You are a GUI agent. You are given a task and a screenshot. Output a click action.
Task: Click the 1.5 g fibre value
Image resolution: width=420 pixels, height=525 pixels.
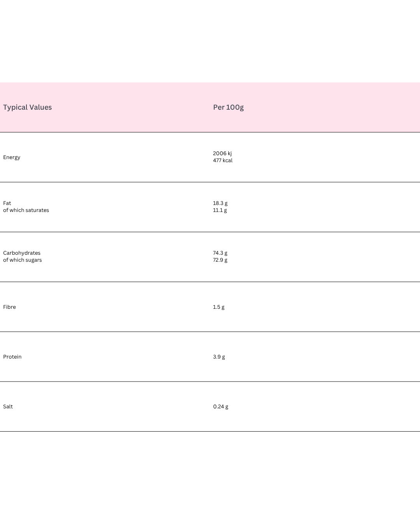click(x=219, y=307)
